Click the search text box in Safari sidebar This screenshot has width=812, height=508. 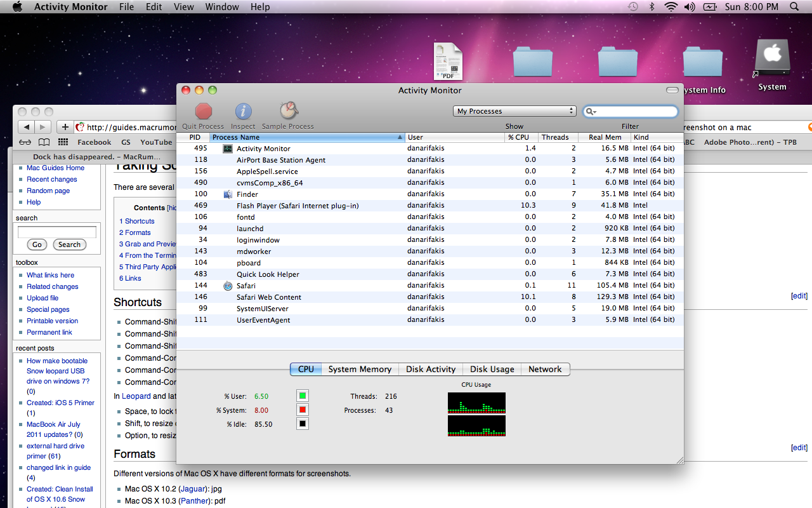tap(57, 232)
